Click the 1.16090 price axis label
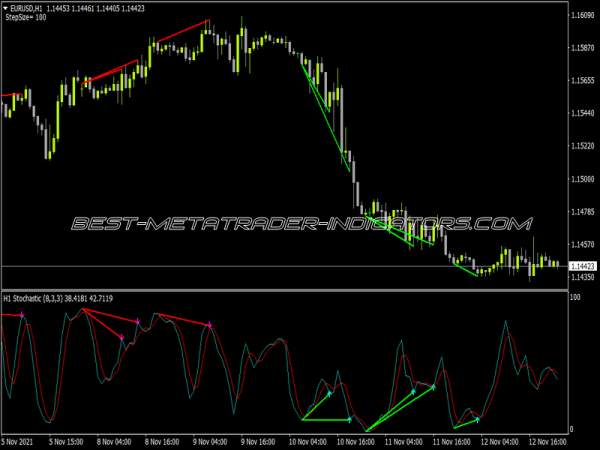The width and height of the screenshot is (600, 450). click(x=583, y=15)
